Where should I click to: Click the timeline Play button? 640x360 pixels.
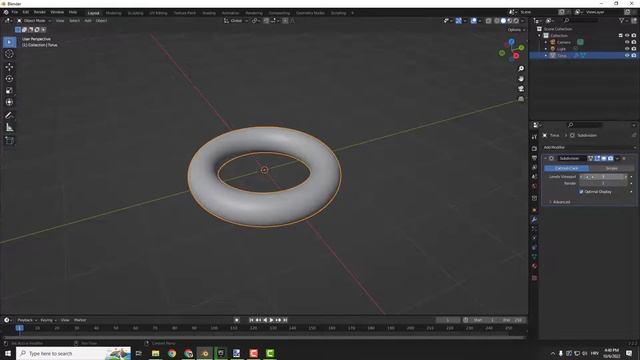(x=271, y=320)
